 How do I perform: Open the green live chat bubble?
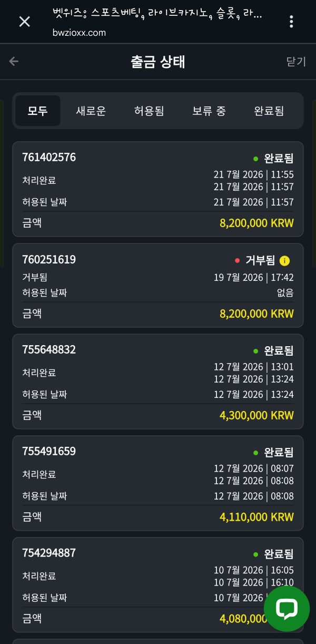287,609
